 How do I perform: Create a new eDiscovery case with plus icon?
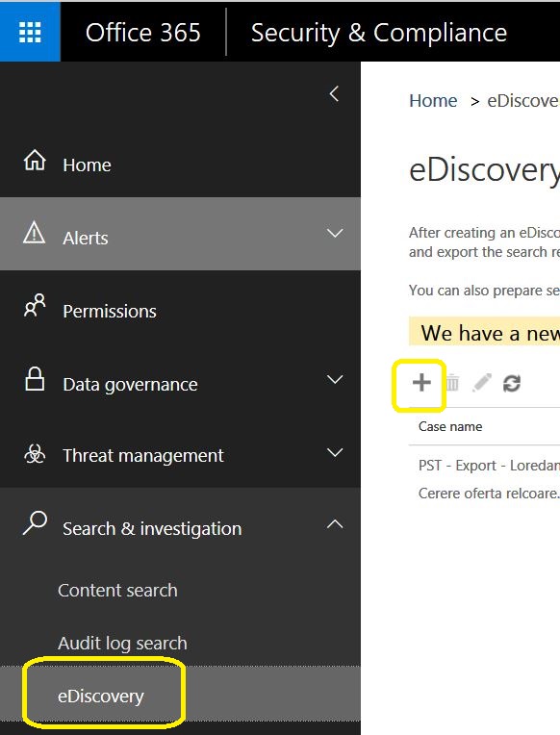[x=421, y=383]
